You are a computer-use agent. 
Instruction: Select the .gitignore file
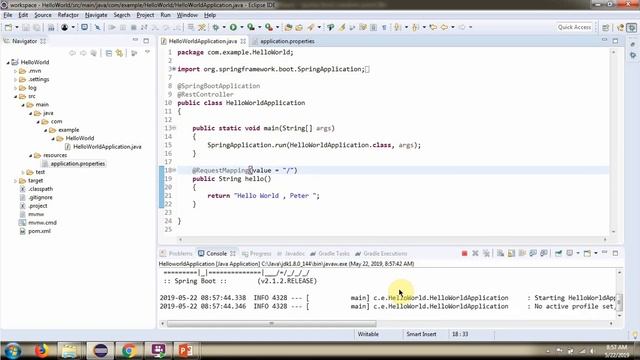(x=40, y=198)
